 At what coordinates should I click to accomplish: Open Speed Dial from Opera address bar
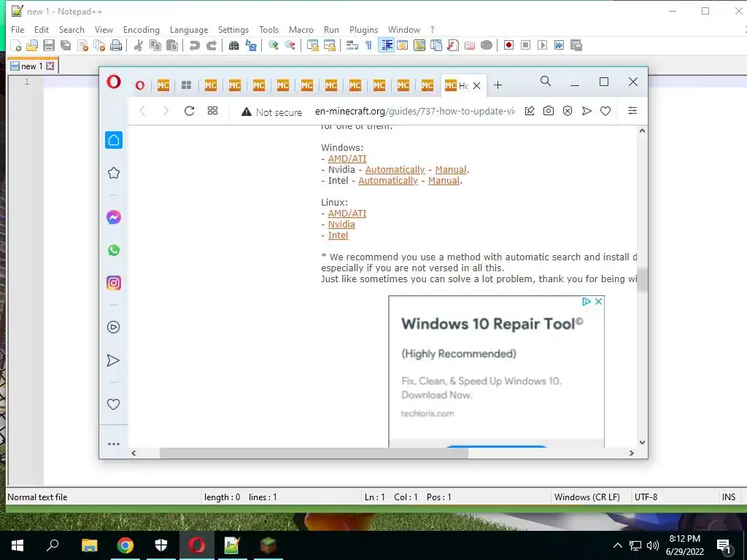coord(212,111)
